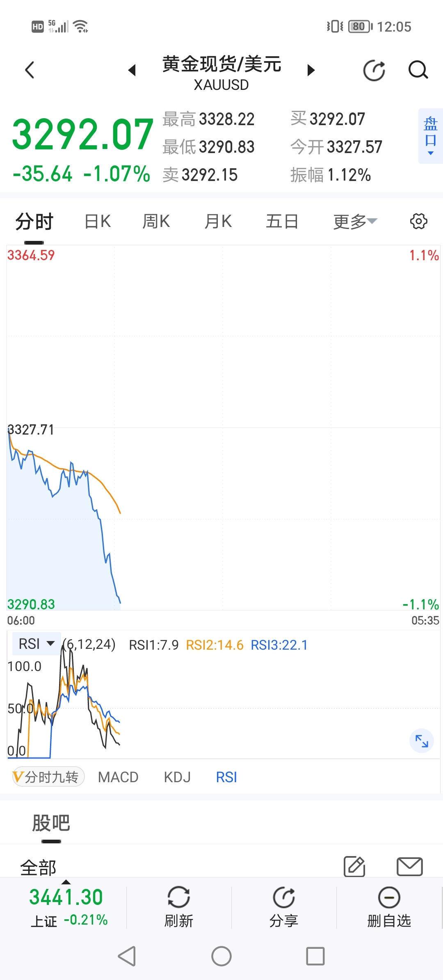The height and width of the screenshot is (980, 443).
Task: Switch to the 日K tab
Action: click(x=98, y=222)
